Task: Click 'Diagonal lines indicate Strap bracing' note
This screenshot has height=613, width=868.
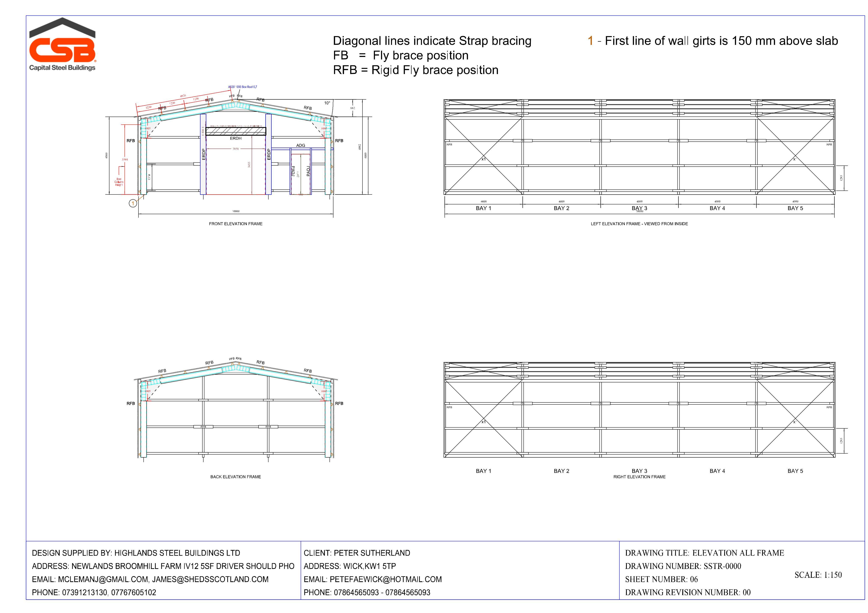Action: (x=432, y=41)
